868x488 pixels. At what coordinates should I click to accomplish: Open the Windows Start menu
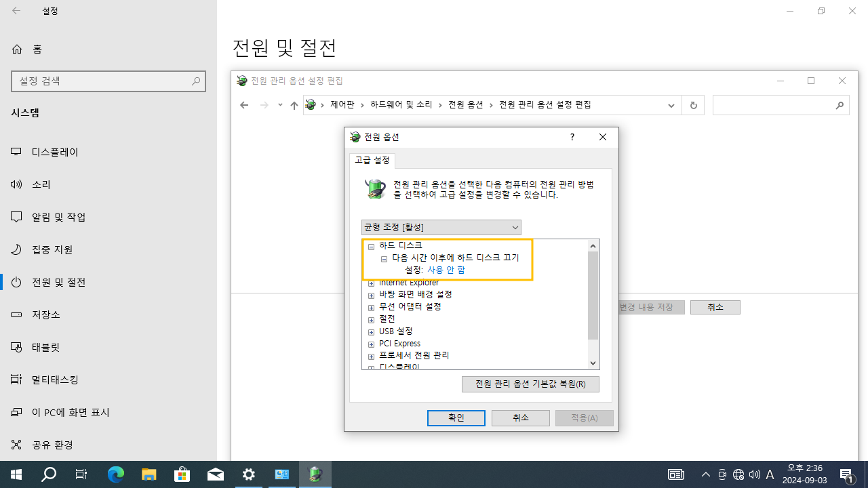(x=16, y=474)
